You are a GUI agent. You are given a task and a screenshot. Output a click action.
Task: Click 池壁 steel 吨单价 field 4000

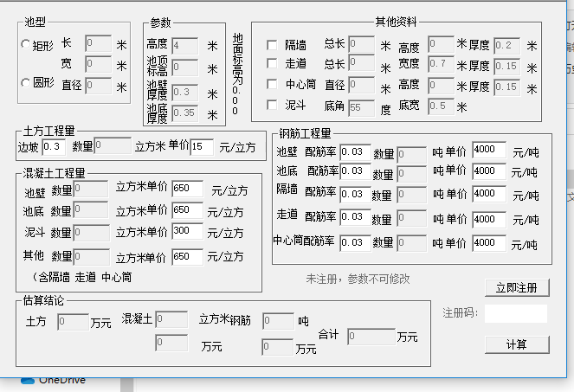pos(489,150)
